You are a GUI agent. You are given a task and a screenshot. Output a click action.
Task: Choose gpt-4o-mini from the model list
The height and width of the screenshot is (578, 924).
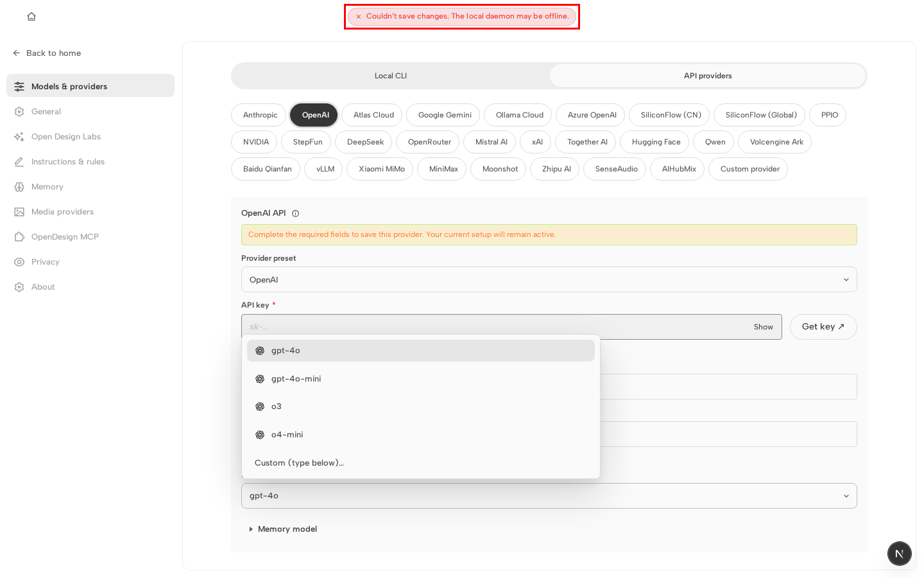[421, 379]
